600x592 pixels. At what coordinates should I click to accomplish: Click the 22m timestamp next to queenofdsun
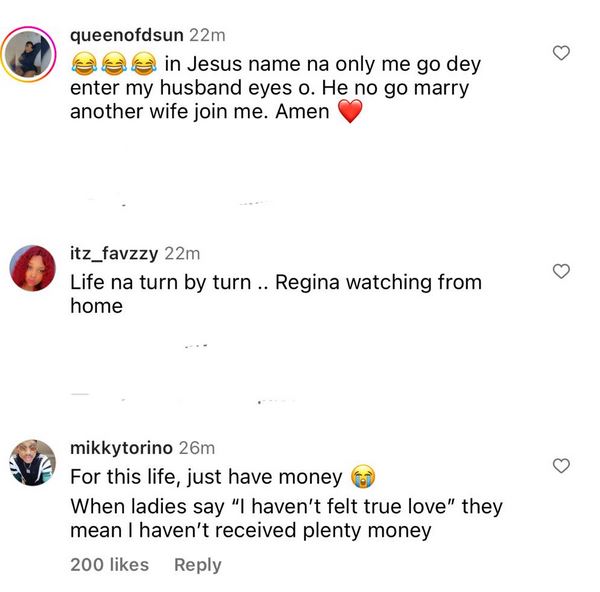(x=206, y=35)
